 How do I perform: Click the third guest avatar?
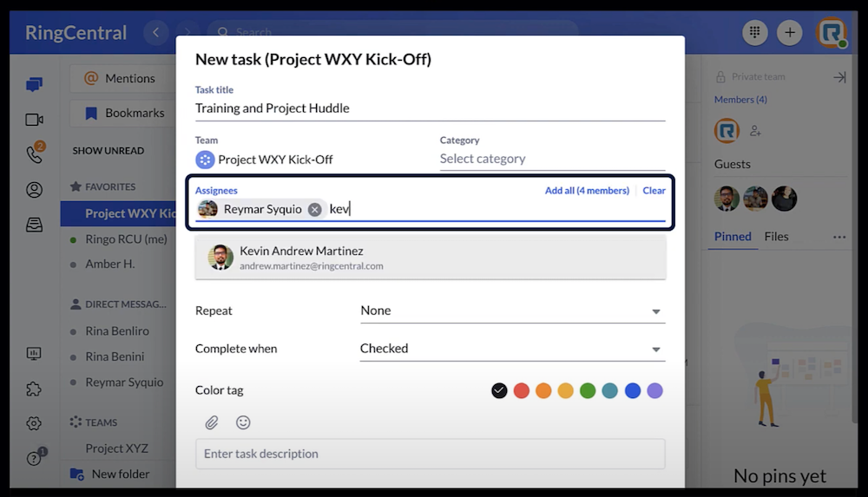tap(784, 199)
